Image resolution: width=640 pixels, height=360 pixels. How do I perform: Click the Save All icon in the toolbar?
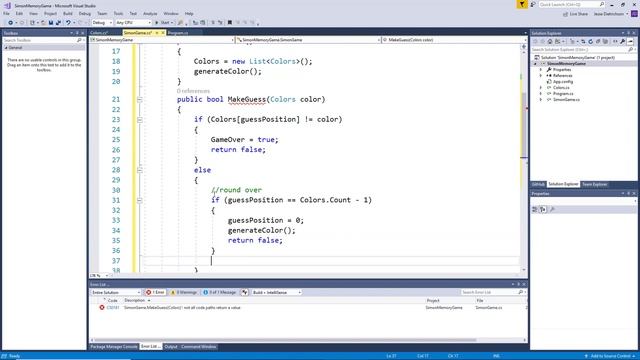point(58,23)
